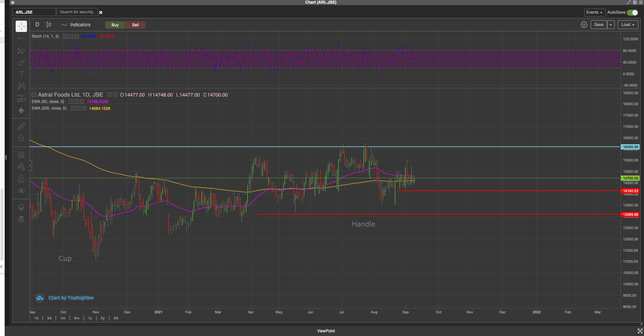Open the object tree layers icon
Image resolution: width=644 pixels, height=336 pixels.
point(21,207)
